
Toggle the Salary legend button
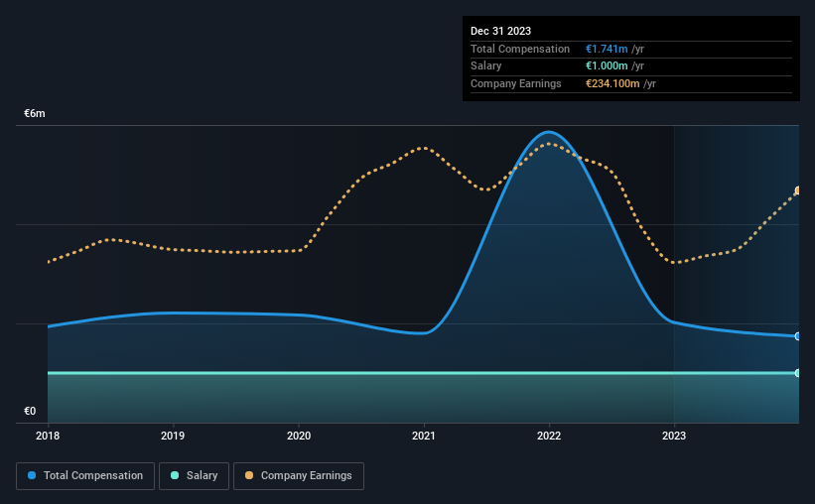(x=194, y=476)
